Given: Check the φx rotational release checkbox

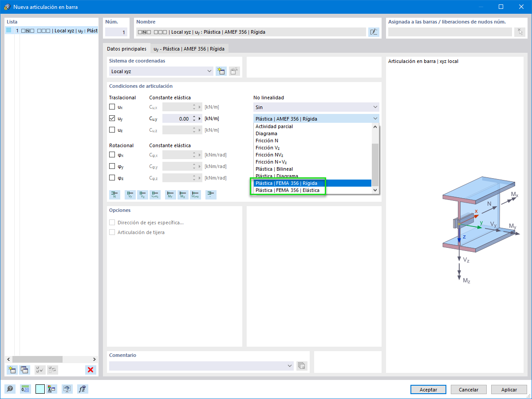Looking at the screenshot, I should pos(112,154).
